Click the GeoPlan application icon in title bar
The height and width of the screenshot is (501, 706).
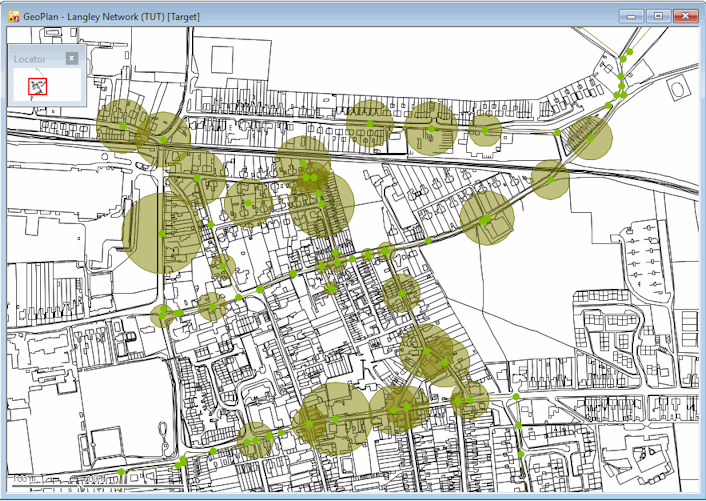pos(14,17)
